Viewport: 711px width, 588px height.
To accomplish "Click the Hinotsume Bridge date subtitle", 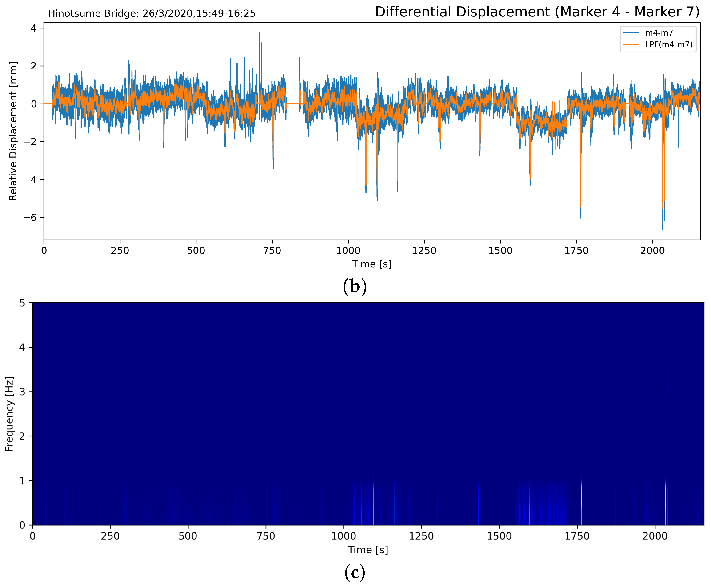I will pos(152,14).
